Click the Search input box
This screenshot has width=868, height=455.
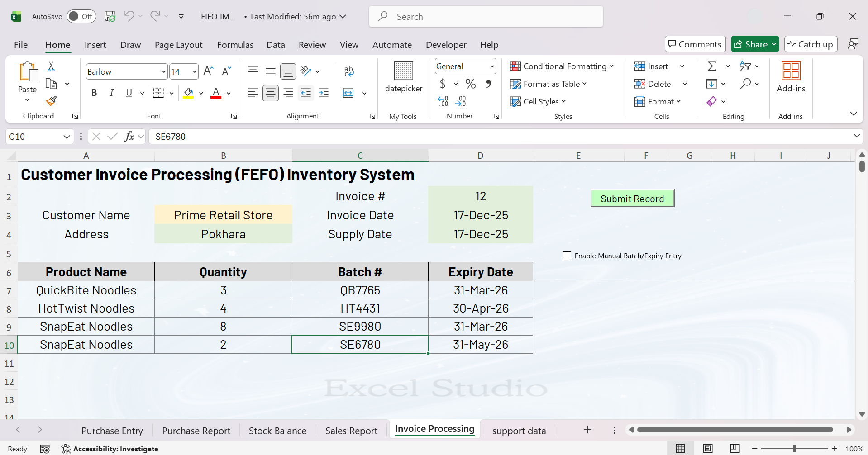pos(486,17)
